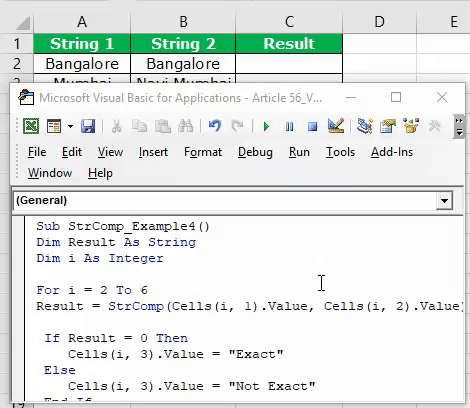Viewport: 470px width, 408px height.
Task: Expand toolbar overflow options arrow
Action: coord(459,127)
